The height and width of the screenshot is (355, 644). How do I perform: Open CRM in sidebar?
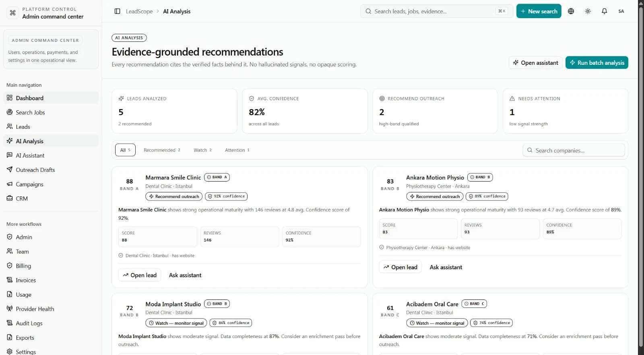tap(51, 198)
